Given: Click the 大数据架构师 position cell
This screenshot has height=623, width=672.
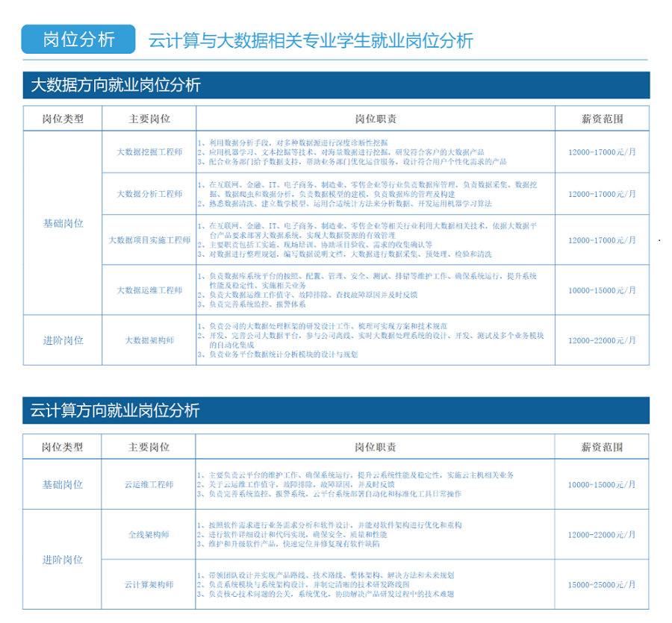Looking at the screenshot, I should click(149, 340).
